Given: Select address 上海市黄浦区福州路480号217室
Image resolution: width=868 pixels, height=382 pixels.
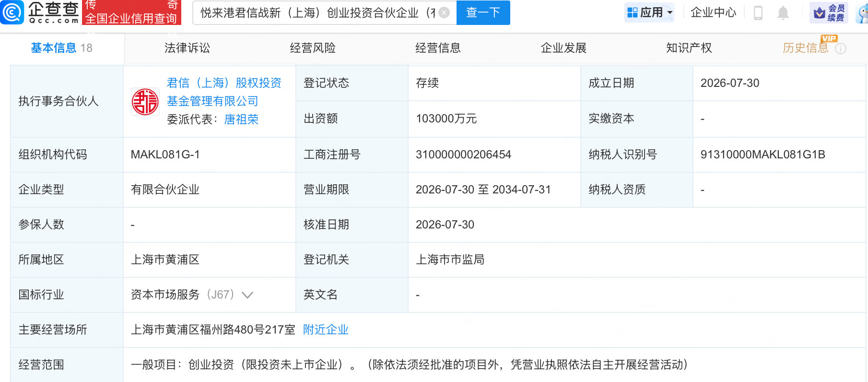Looking at the screenshot, I should [x=213, y=330].
